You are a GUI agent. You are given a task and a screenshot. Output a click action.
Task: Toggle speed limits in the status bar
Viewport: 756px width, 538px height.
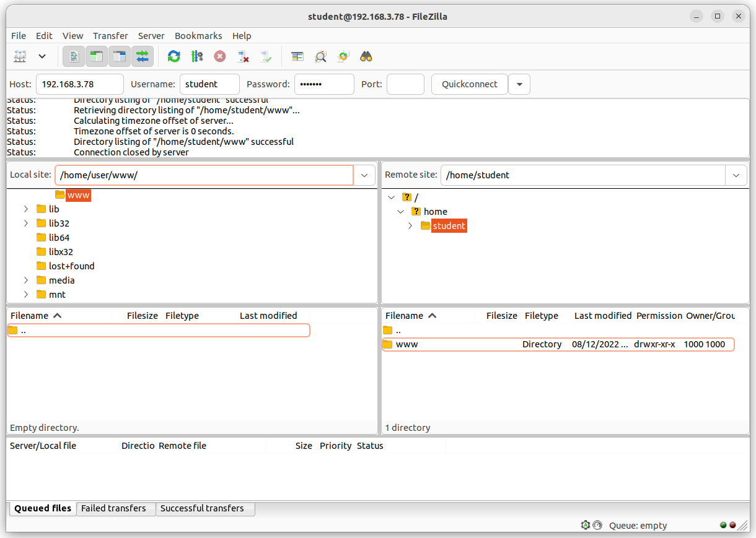point(597,525)
